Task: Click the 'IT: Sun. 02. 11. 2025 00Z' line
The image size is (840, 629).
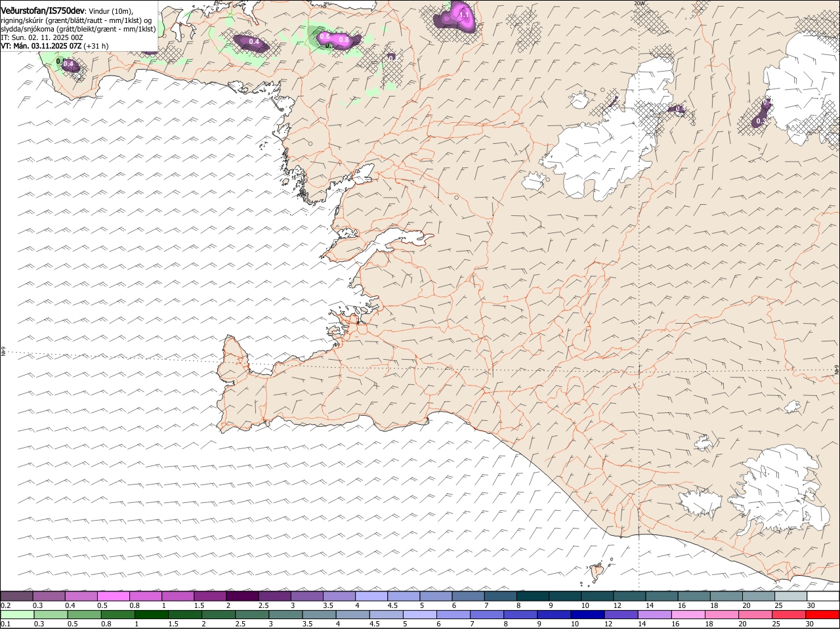Action: coord(41,38)
